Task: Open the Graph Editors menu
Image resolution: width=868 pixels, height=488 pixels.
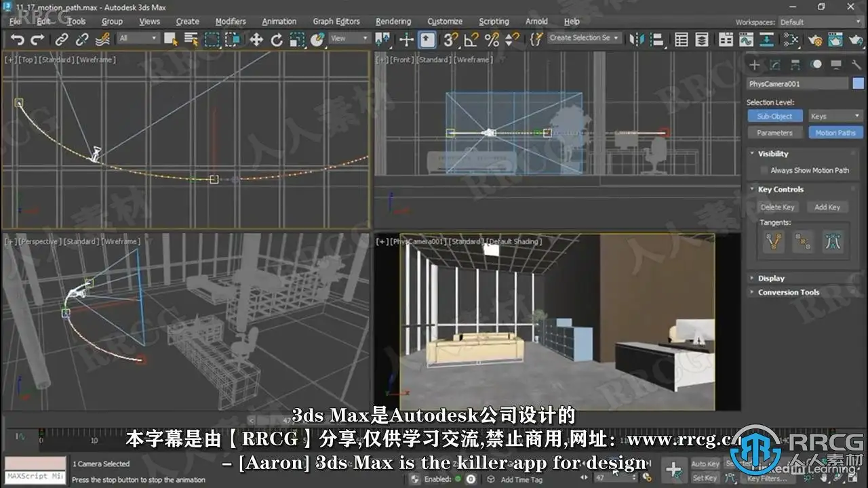Action: tap(336, 22)
